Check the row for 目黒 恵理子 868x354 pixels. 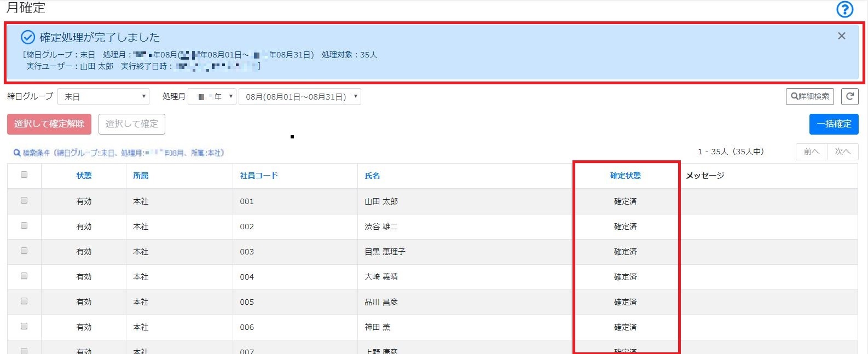[x=24, y=251]
